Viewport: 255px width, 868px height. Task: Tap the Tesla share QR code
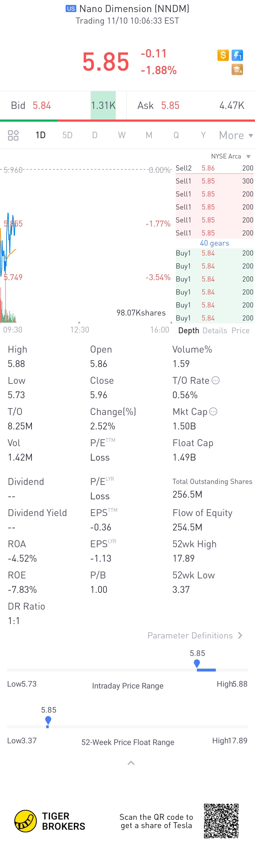click(221, 821)
